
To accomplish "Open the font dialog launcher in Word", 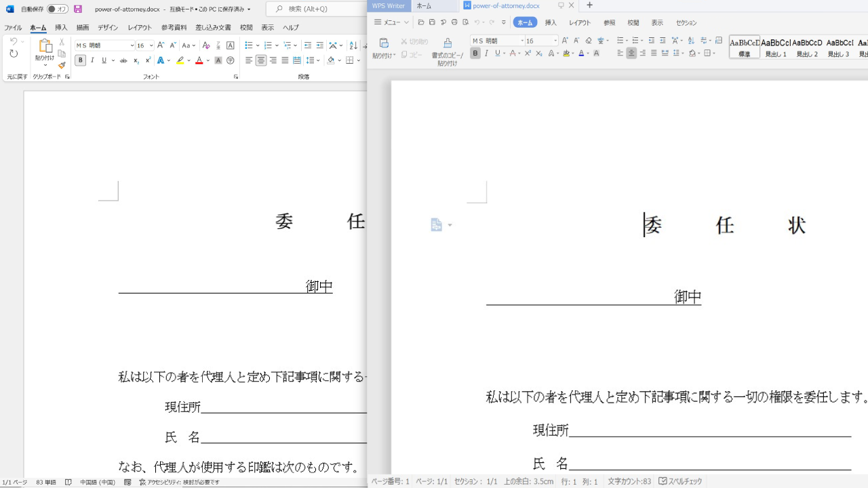I will coord(236,77).
